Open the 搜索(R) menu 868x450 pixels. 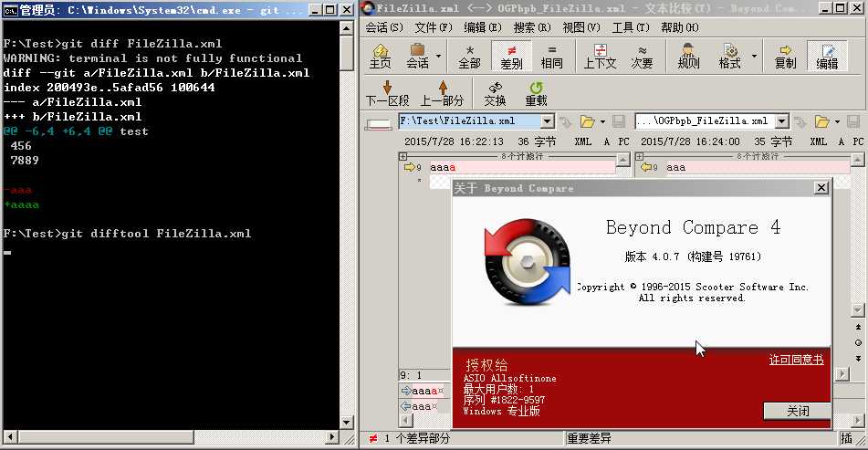click(532, 27)
